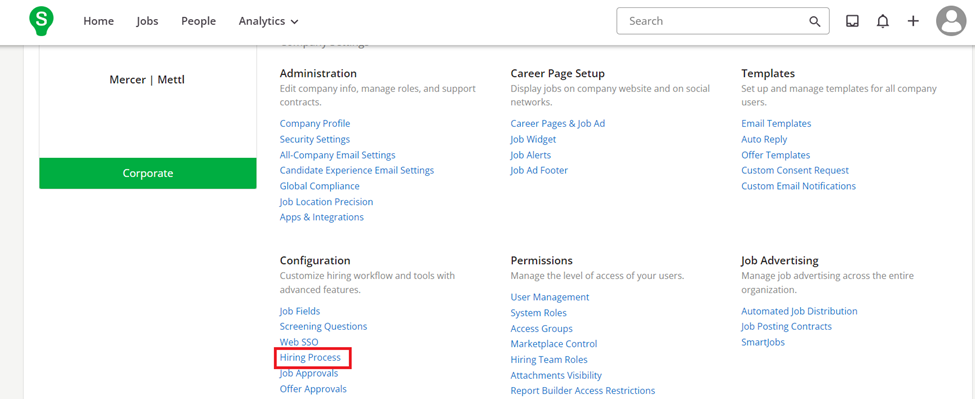
Task: Open the Hiring Process link
Action: click(310, 358)
